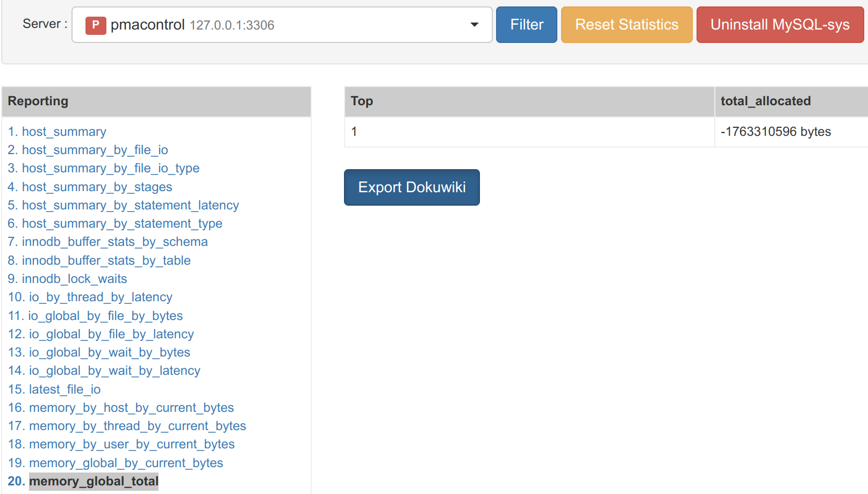This screenshot has height=494, width=868.
Task: Open host_summary_by_statement_latency link
Action: 130,205
